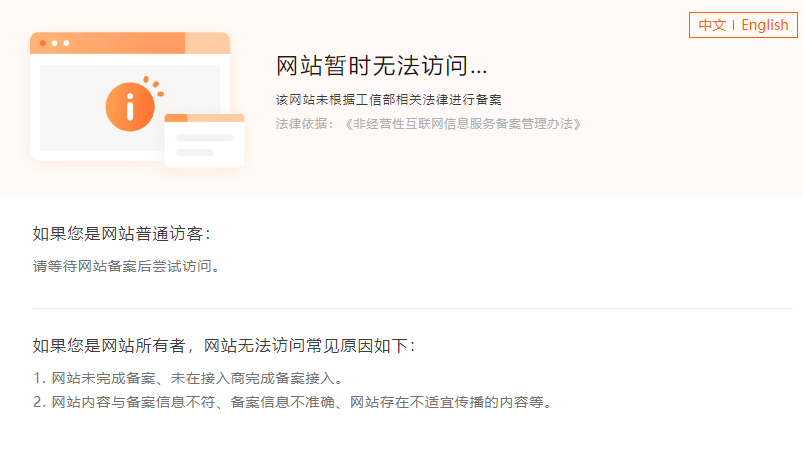Click the light orange tab in the illustration header
This screenshot has width=803, height=476.
[207, 43]
